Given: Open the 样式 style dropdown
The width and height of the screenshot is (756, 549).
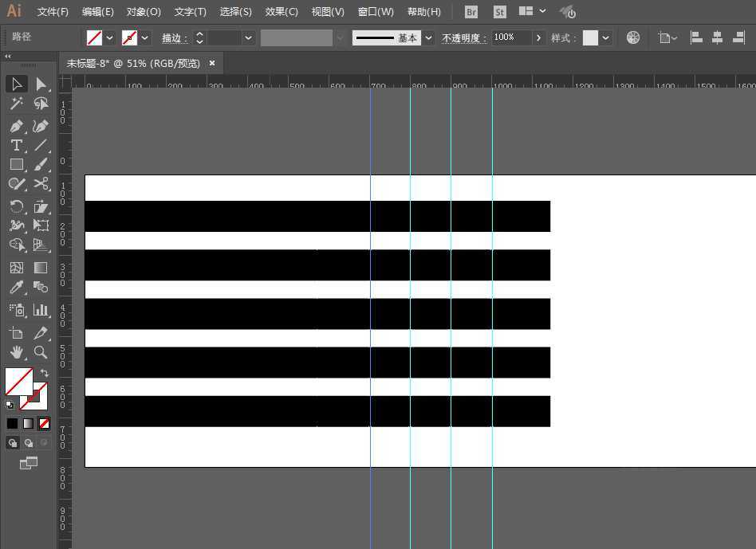Looking at the screenshot, I should tap(605, 37).
